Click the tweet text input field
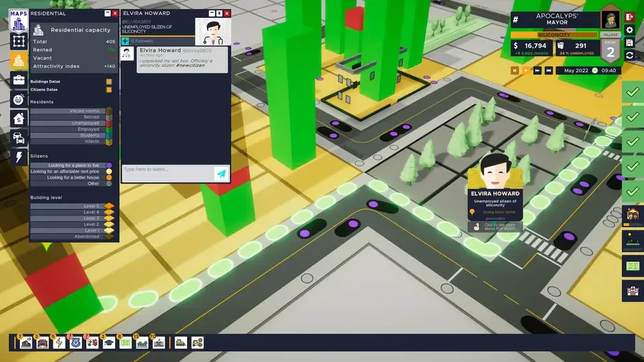The image size is (644, 362). coord(168,173)
